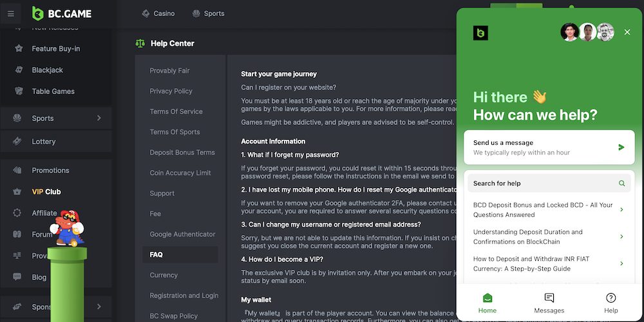Screen dimensions: 644x322
Task: Open the hamburger menu icon
Action: pyautogui.click(x=11, y=14)
